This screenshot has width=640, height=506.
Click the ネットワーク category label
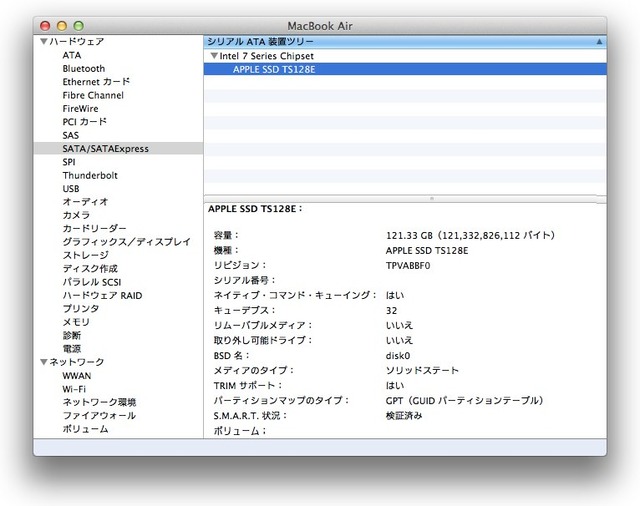77,362
